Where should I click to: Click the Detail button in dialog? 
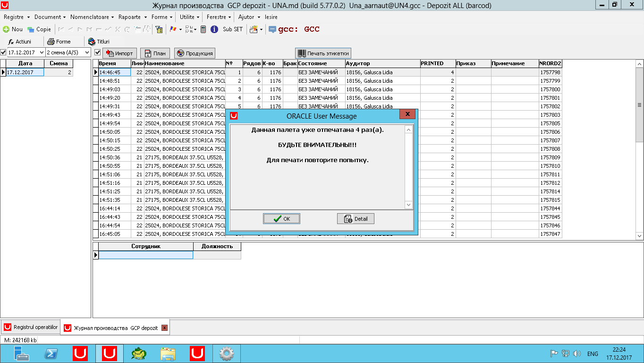[x=356, y=219]
